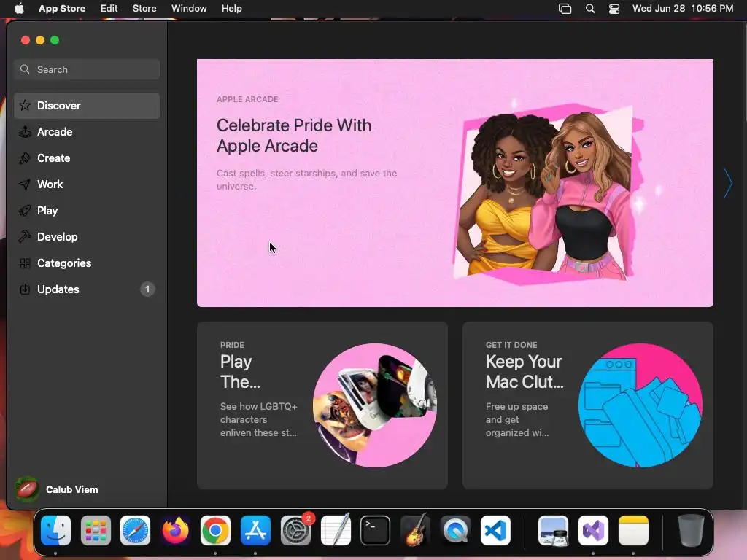Viewport: 747px width, 560px height.
Task: Open Celebrate Pride With Apple Arcade banner
Action: 455,183
